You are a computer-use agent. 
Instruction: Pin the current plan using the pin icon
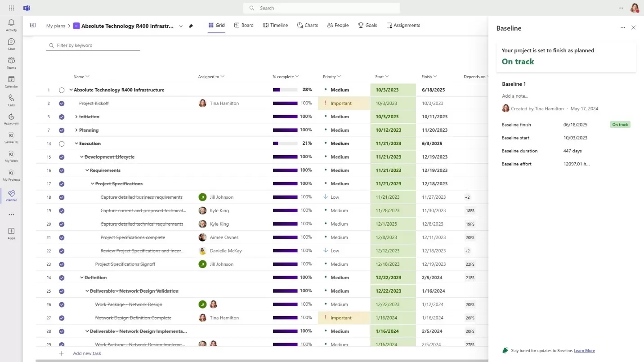[191, 26]
